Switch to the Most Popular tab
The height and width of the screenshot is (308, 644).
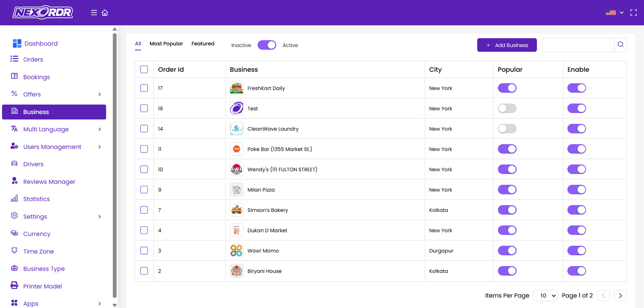tap(166, 43)
